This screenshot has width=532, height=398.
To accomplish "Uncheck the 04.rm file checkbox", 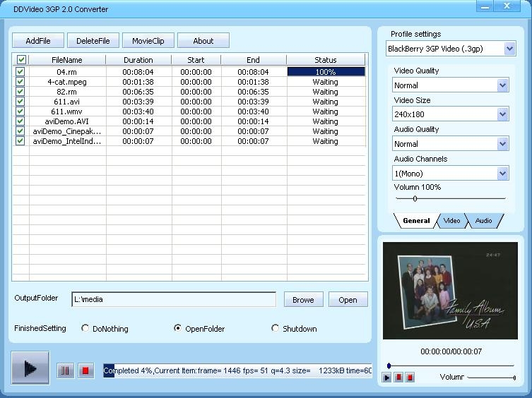I will (x=20, y=72).
